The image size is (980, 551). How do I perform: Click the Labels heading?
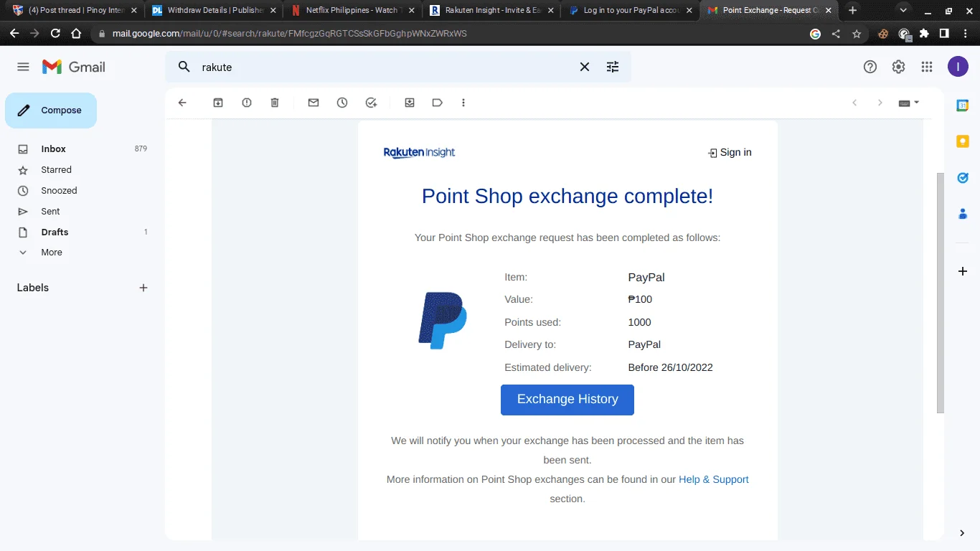click(x=33, y=288)
